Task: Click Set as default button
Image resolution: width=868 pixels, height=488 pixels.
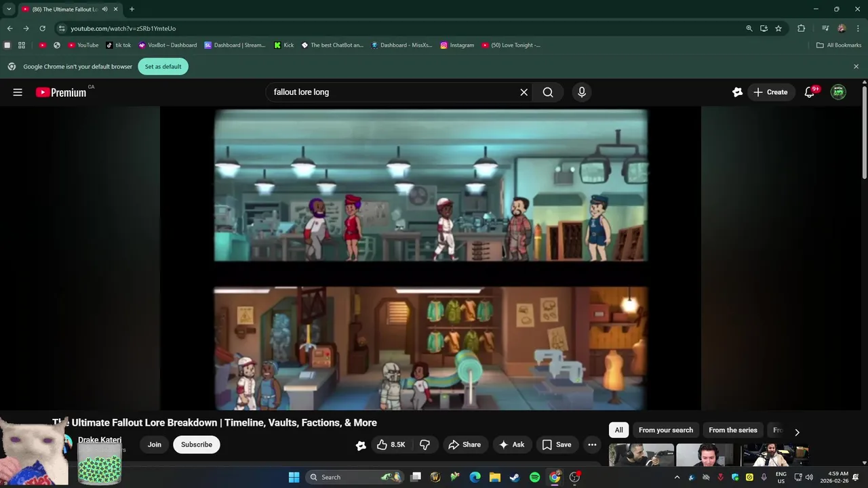Action: [x=163, y=66]
